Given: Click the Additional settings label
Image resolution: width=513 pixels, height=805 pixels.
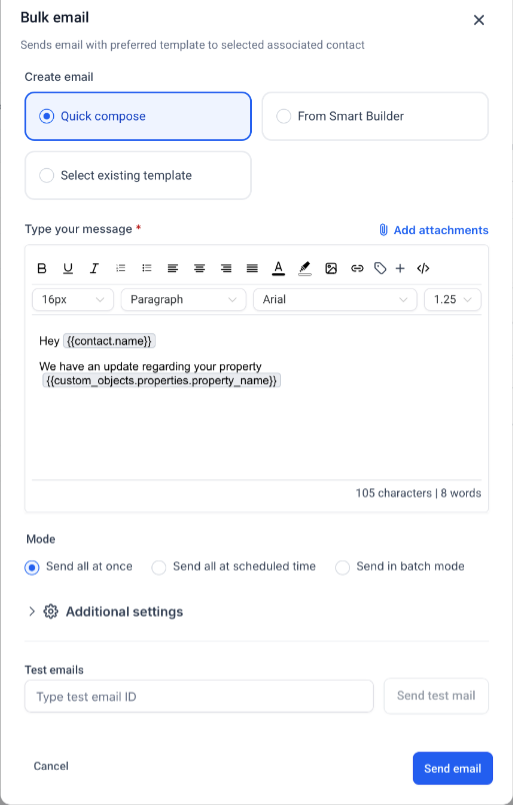Looking at the screenshot, I should tap(124, 611).
